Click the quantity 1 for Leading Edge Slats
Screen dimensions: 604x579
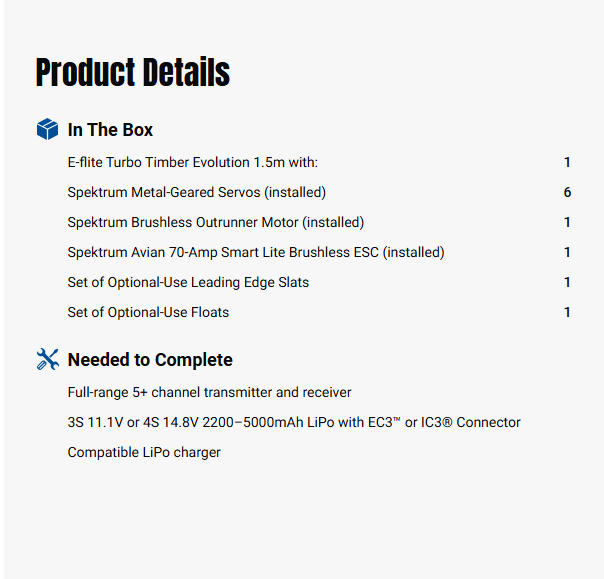click(567, 282)
